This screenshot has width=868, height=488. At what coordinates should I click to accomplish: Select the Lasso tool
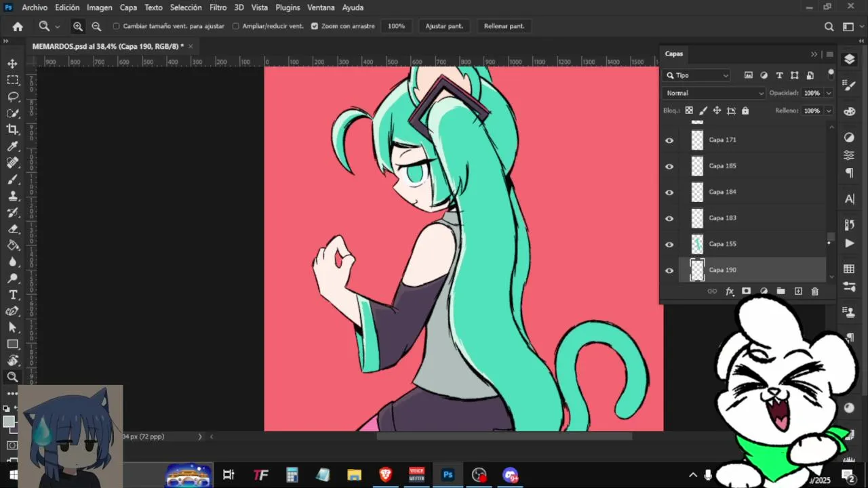tap(12, 96)
